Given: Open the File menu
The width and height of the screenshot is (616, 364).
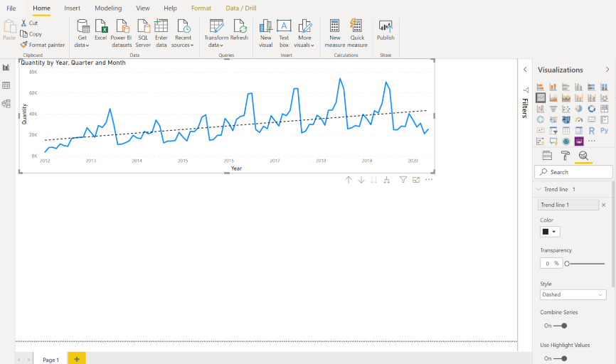Looking at the screenshot, I should [x=11, y=9].
